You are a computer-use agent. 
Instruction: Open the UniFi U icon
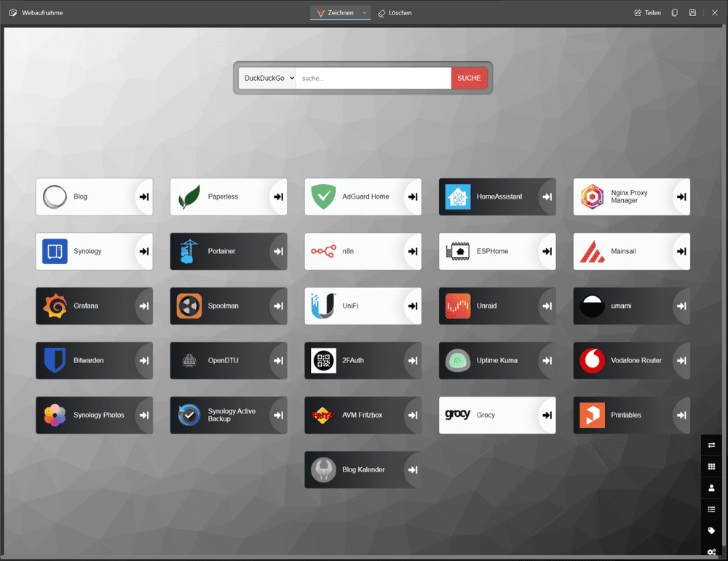(x=324, y=306)
